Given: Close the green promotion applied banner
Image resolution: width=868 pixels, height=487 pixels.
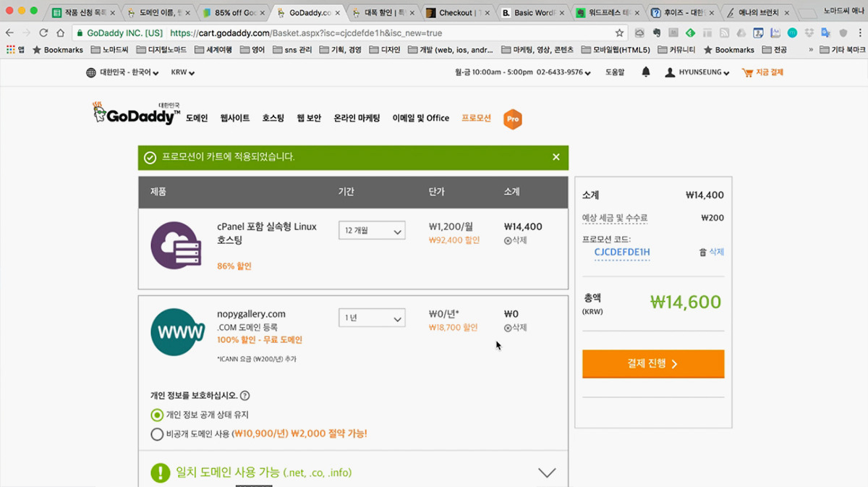Looking at the screenshot, I should [556, 157].
